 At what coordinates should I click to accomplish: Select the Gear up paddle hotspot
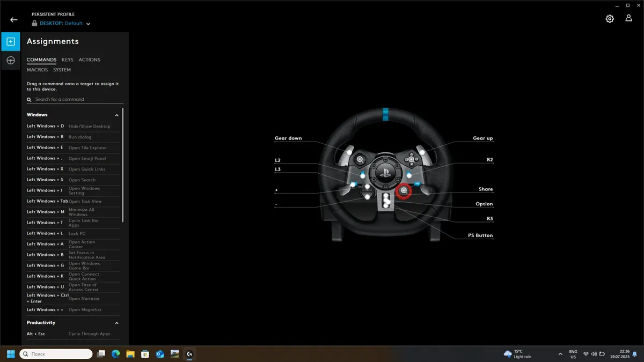(422, 153)
